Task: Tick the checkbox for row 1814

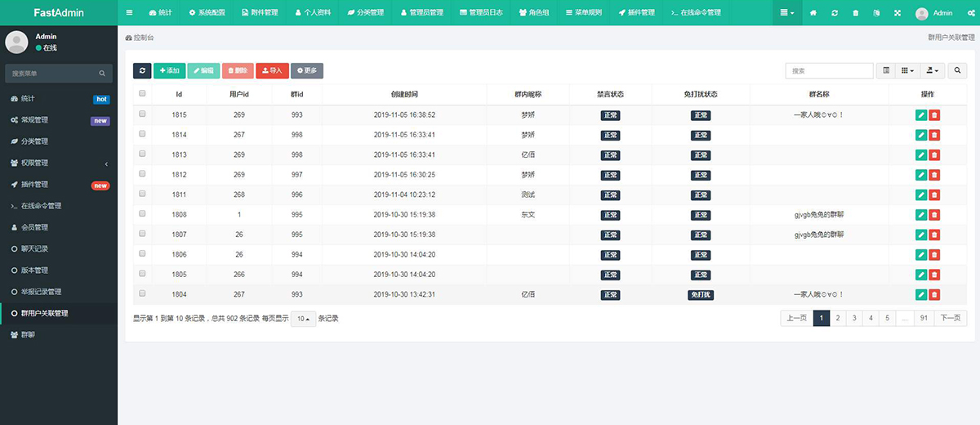Action: pyautogui.click(x=142, y=134)
